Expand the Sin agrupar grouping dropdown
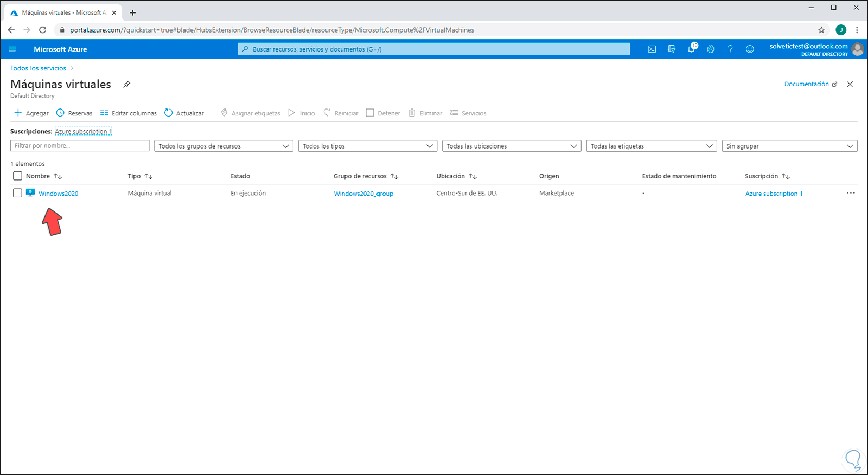The width and height of the screenshot is (868, 475). tap(790, 146)
